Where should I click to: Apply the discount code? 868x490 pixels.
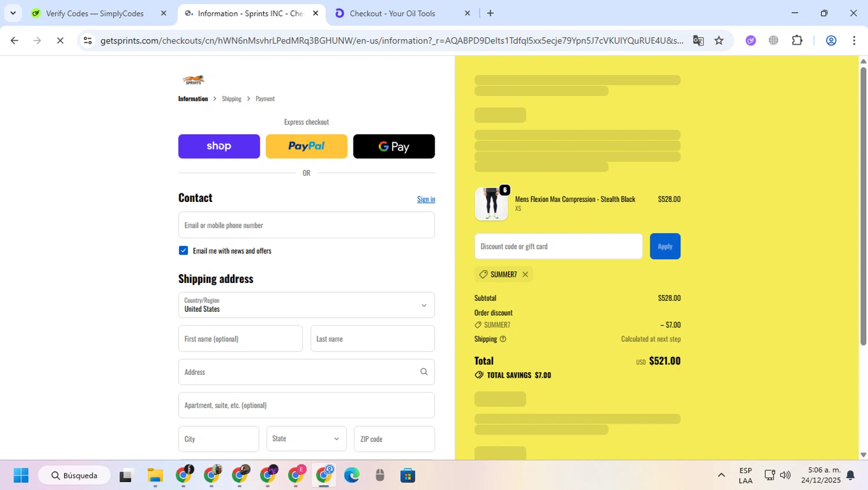(x=665, y=246)
